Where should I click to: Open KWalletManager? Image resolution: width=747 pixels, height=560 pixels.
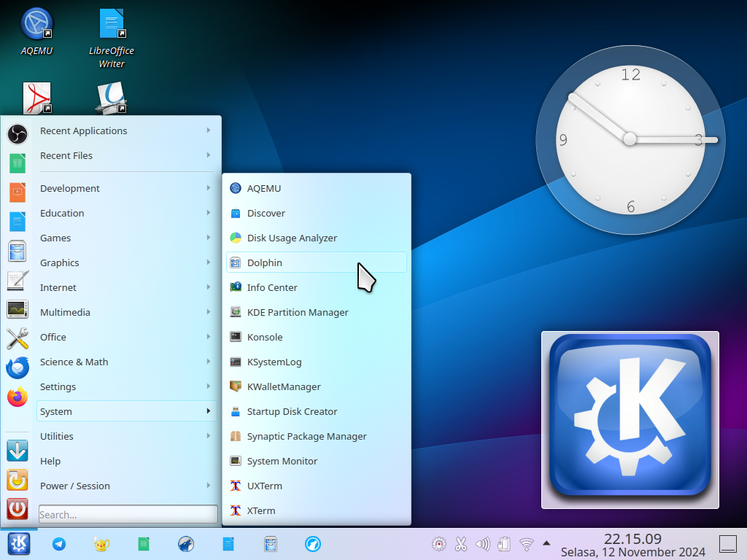[317, 386]
